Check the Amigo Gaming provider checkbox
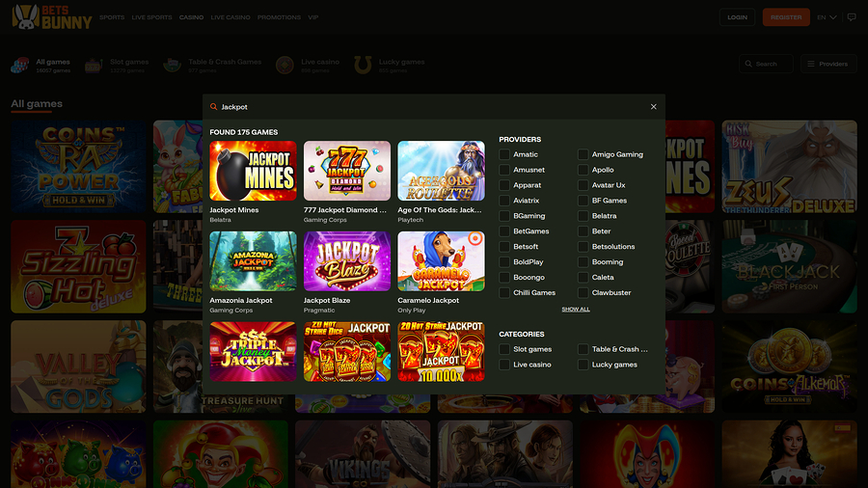868x488 pixels. tap(583, 154)
